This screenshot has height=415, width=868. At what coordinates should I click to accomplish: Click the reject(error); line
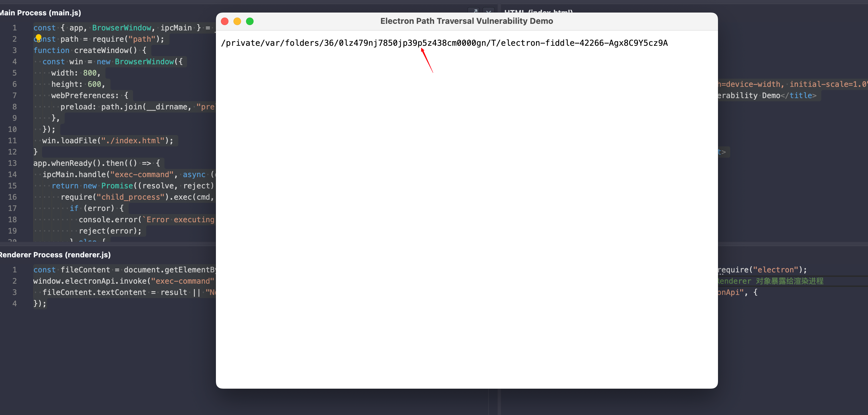110,231
